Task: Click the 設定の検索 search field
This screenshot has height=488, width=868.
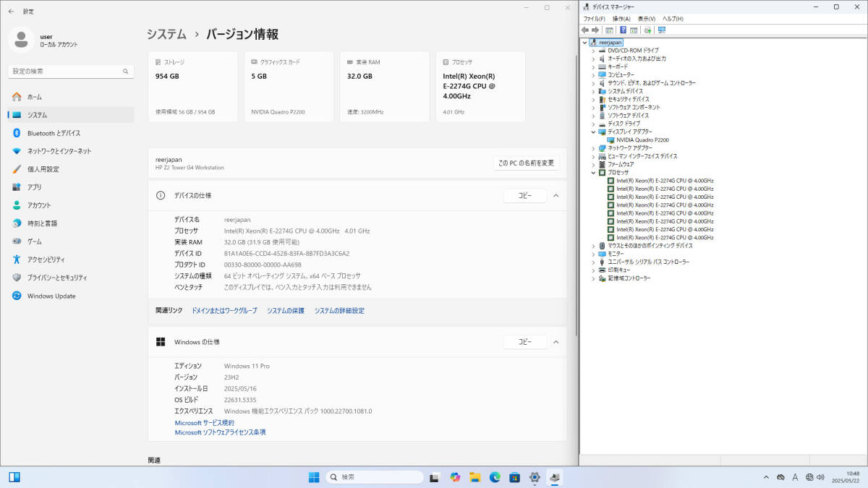Action: [x=71, y=72]
